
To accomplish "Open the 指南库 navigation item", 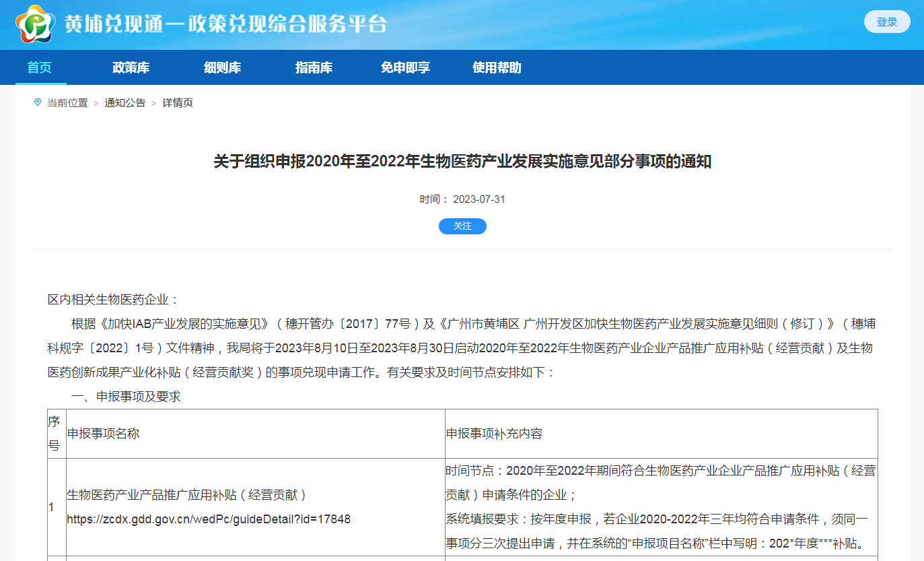I will click(x=314, y=67).
